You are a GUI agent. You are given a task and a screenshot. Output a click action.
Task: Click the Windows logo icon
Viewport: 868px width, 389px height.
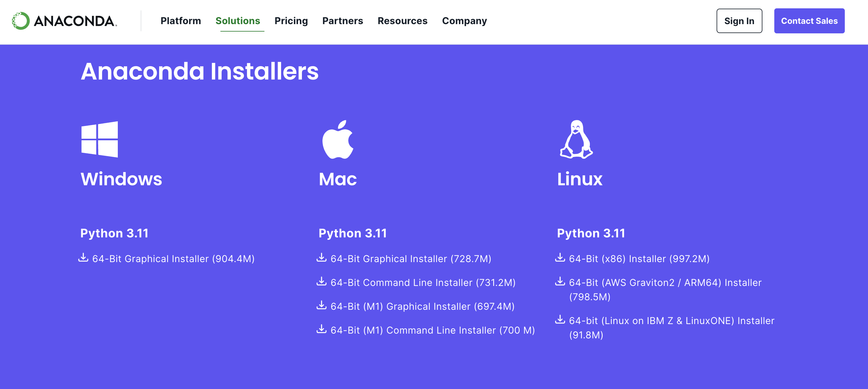99,139
